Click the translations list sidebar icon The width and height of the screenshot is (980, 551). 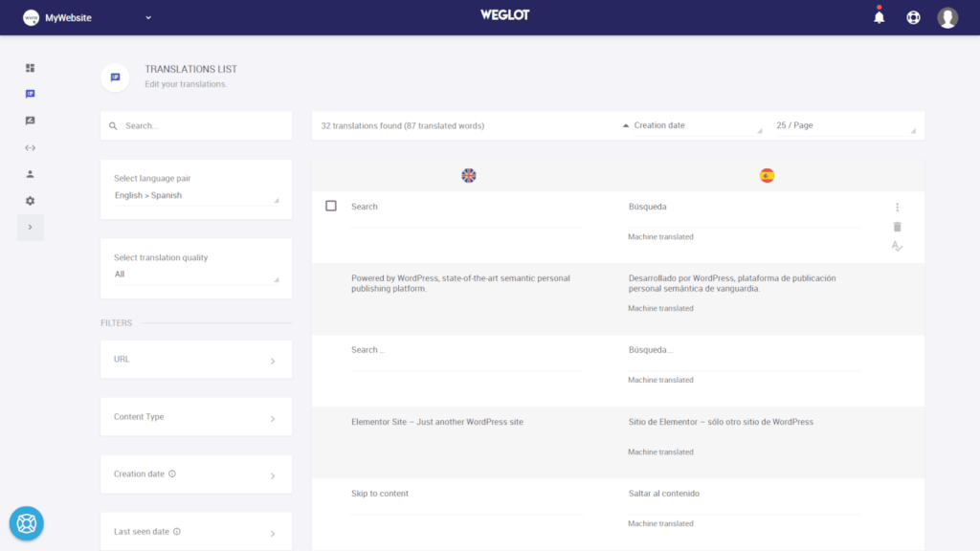[x=30, y=95]
